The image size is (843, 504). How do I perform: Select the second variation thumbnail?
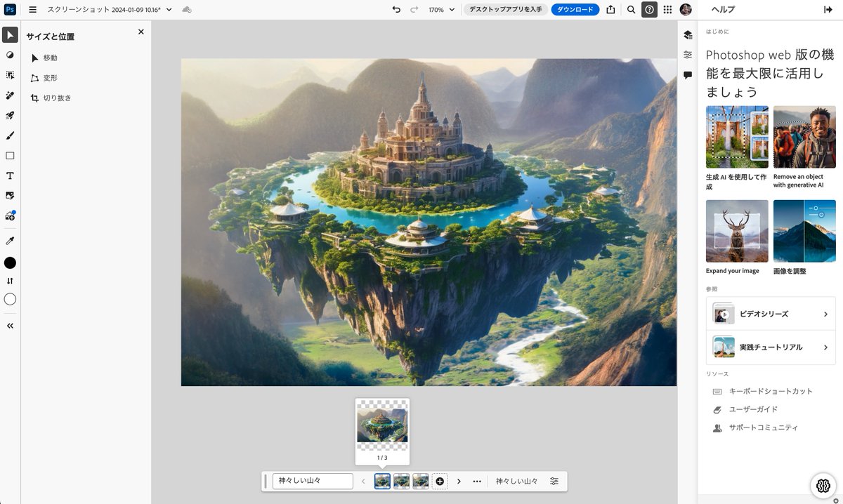pyautogui.click(x=401, y=481)
